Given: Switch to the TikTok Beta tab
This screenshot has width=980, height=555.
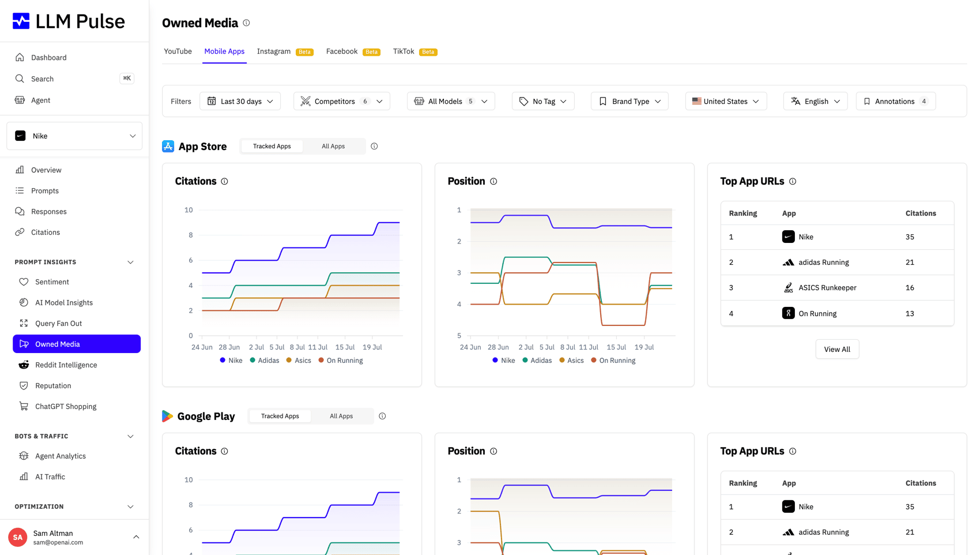Looking at the screenshot, I should 414,51.
